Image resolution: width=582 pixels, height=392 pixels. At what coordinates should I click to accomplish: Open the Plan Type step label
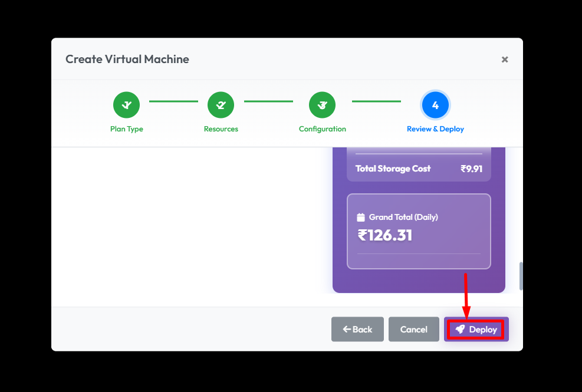[126, 129]
